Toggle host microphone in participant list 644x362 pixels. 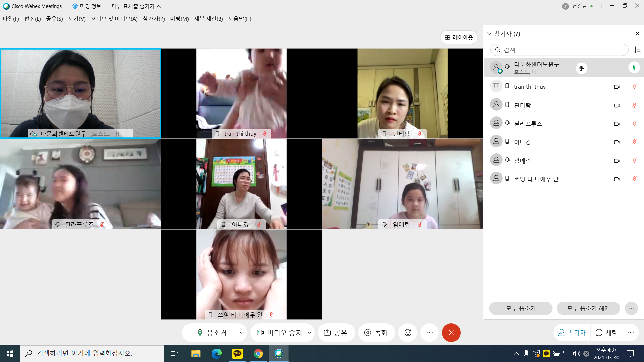tap(634, 67)
